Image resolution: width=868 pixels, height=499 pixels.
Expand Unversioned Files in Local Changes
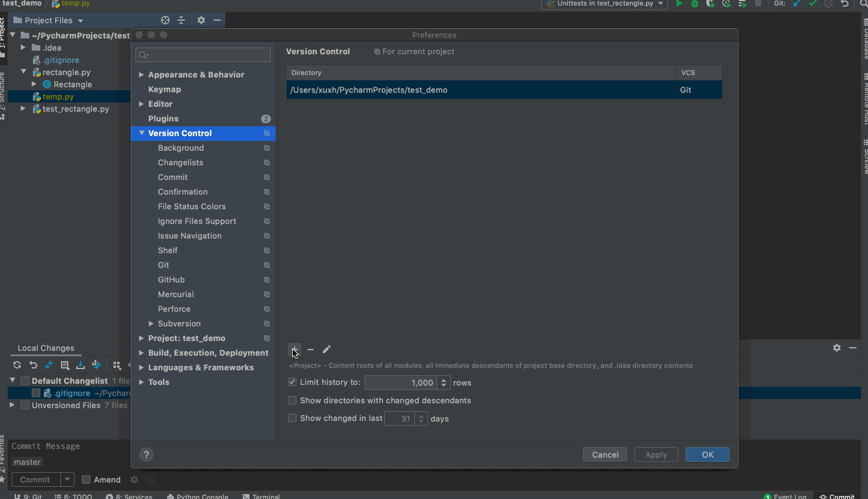pos(12,405)
